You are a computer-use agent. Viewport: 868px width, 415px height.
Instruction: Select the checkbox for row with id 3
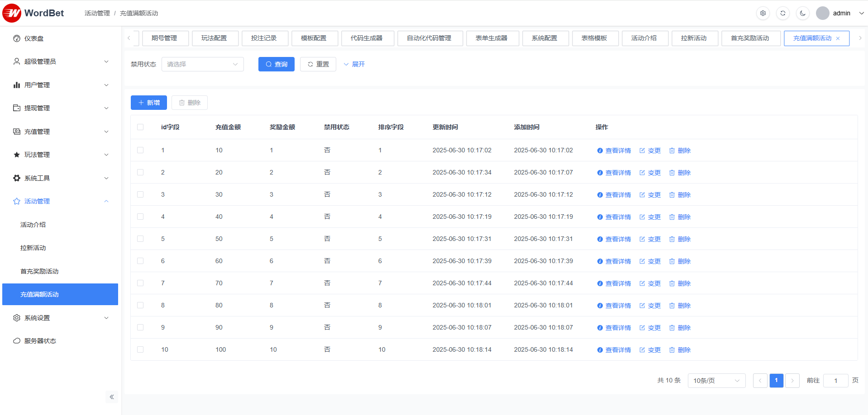click(x=140, y=194)
